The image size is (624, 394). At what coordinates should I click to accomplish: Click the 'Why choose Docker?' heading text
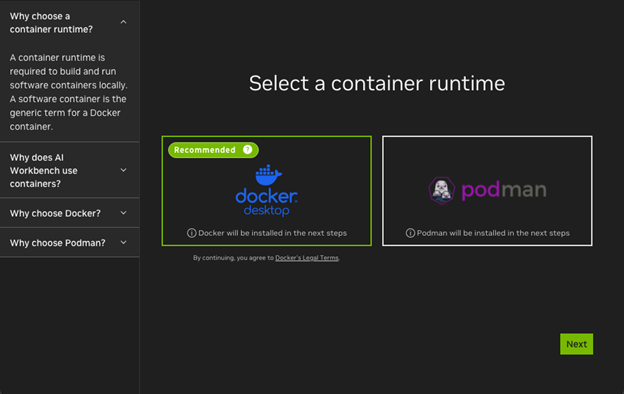[x=55, y=213]
